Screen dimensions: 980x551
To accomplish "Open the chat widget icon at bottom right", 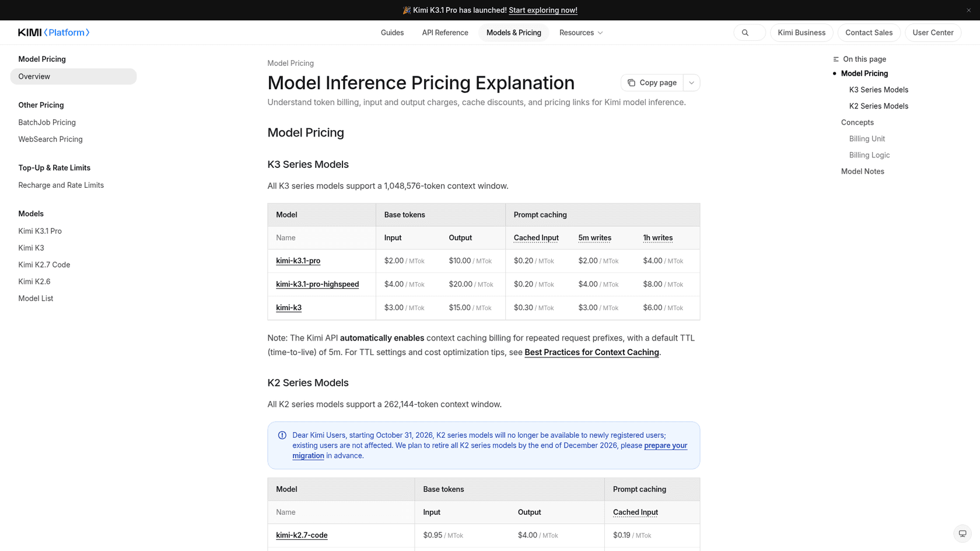I will 963,534.
